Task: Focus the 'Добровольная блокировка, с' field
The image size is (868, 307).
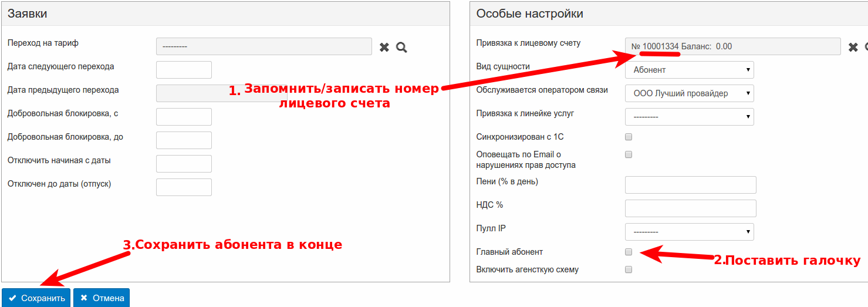Action: (184, 117)
